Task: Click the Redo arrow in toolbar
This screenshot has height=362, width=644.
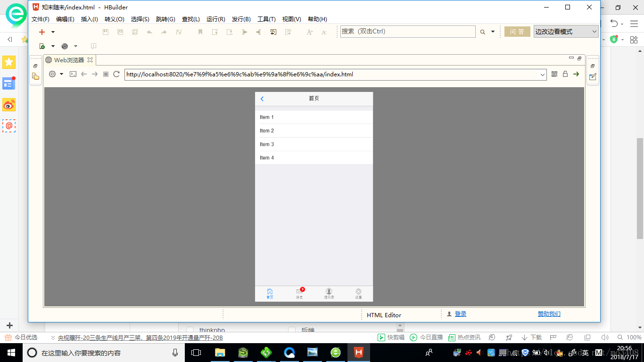Action: point(164,32)
